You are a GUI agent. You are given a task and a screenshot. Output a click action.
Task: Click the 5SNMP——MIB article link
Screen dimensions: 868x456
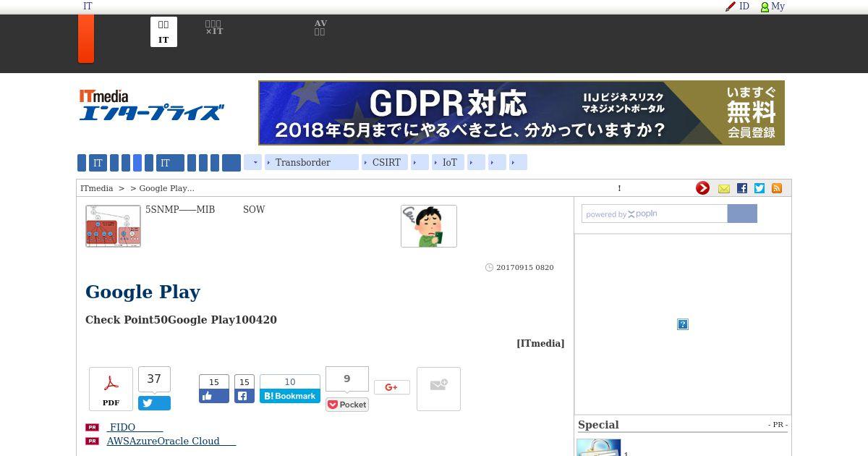coord(180,210)
